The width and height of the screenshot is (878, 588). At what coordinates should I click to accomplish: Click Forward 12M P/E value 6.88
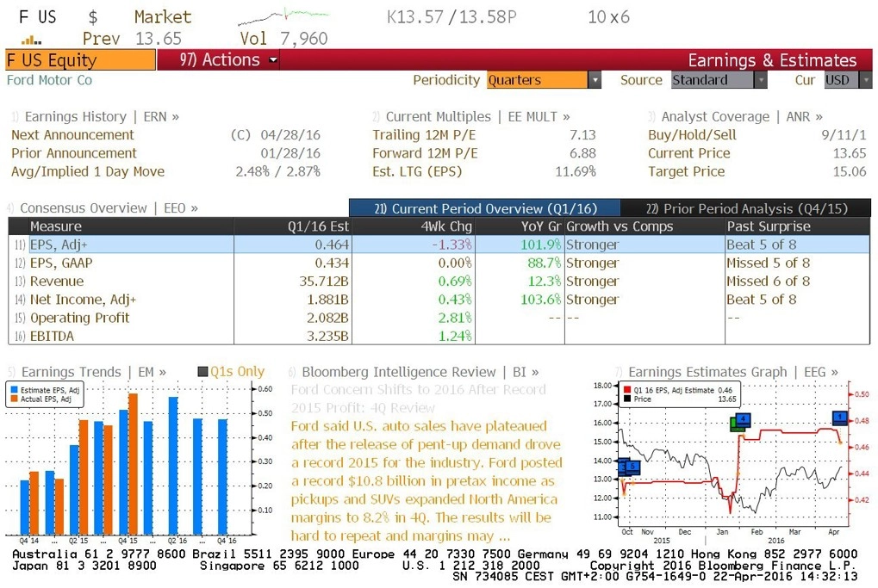[x=582, y=152]
